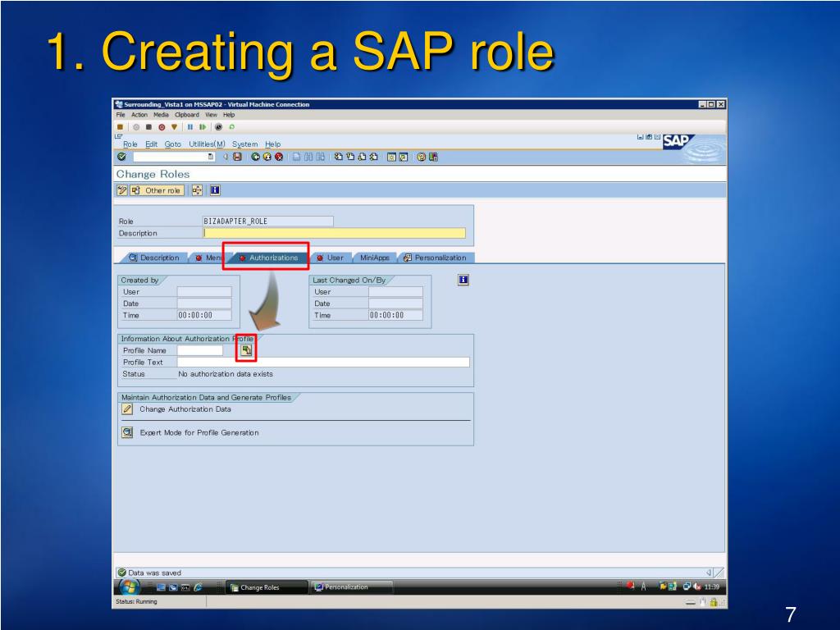This screenshot has width=840, height=630.
Task: Open the Role menu
Action: pyautogui.click(x=130, y=144)
